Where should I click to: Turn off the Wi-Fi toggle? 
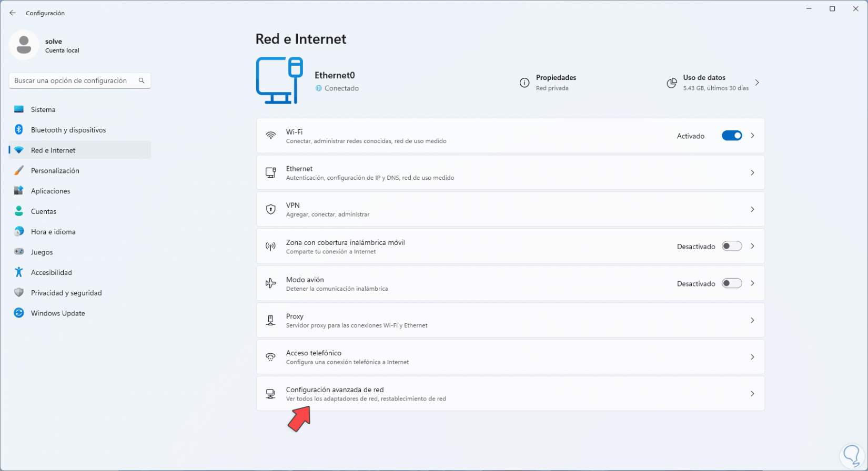(732, 136)
